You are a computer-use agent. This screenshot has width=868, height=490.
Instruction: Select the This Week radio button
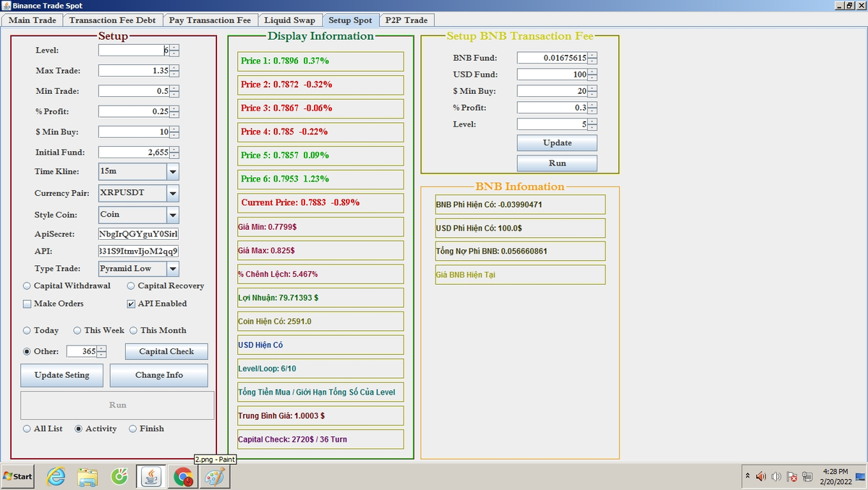click(77, 330)
